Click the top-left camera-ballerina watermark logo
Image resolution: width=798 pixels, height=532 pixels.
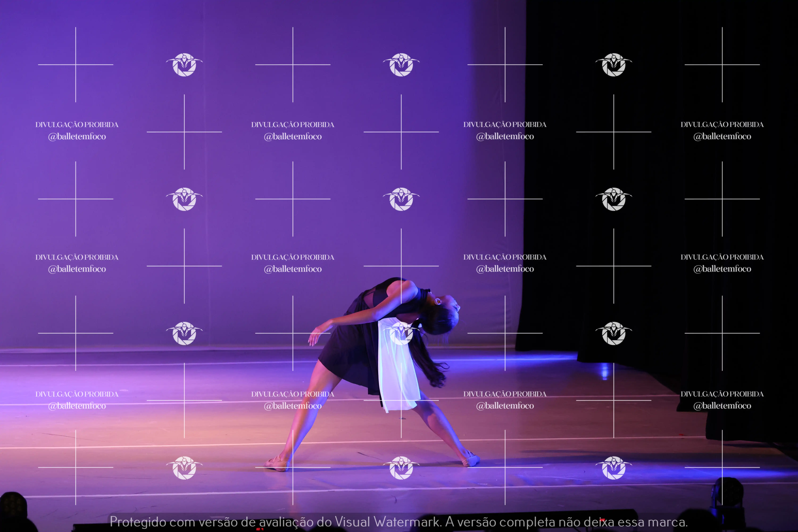[184, 65]
